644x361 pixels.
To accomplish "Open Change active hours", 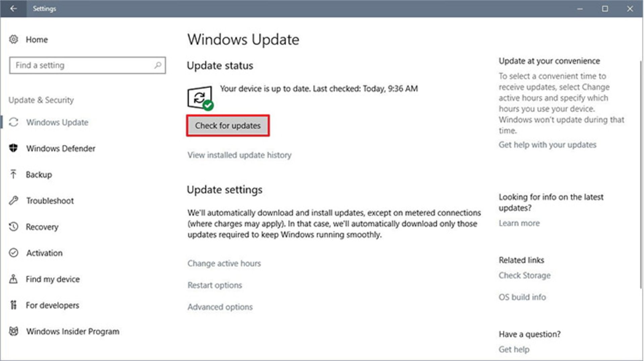I will (x=224, y=263).
